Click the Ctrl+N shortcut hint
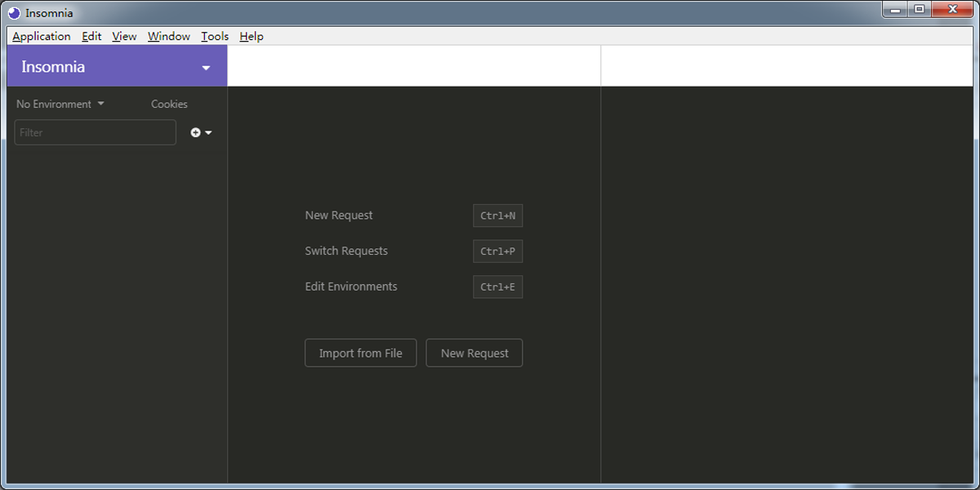Screen dimensions: 980x490 (x=497, y=216)
